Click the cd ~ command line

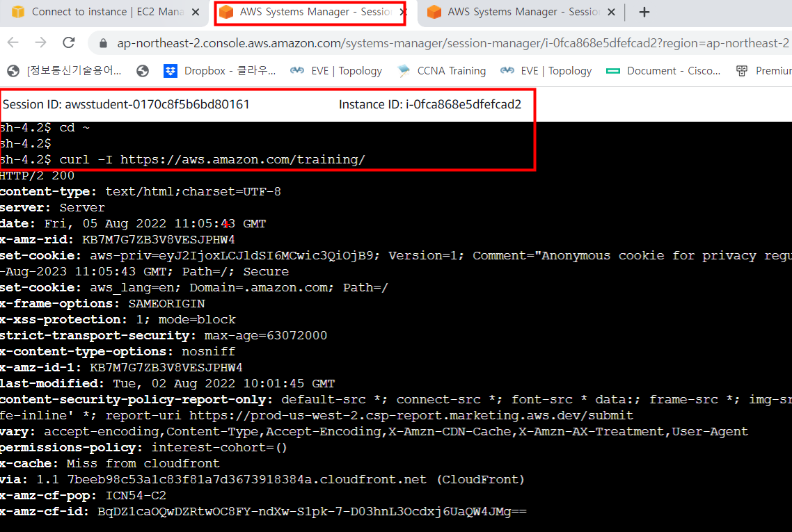pyautogui.click(x=45, y=128)
